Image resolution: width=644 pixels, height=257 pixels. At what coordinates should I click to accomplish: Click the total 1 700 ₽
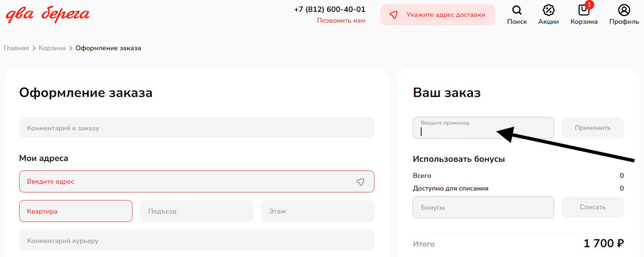(604, 244)
